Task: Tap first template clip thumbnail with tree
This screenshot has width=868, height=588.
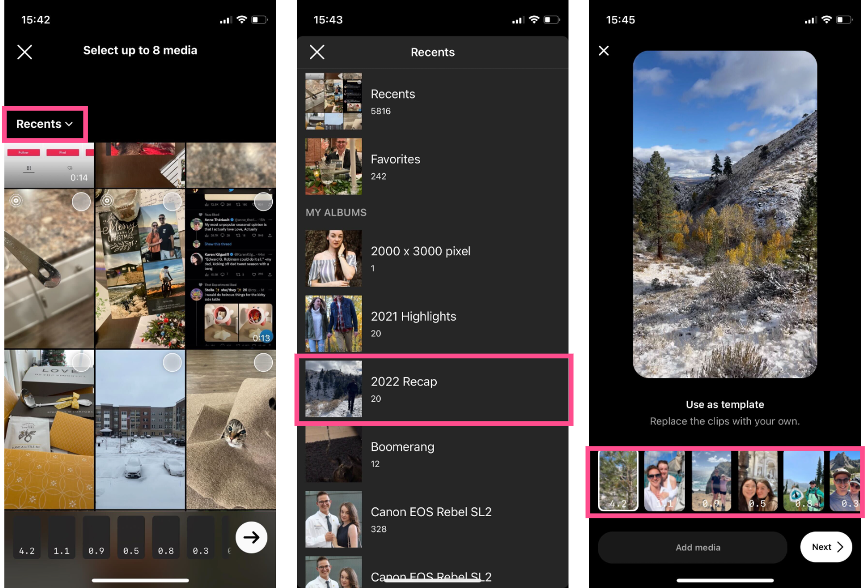Action: pyautogui.click(x=618, y=481)
